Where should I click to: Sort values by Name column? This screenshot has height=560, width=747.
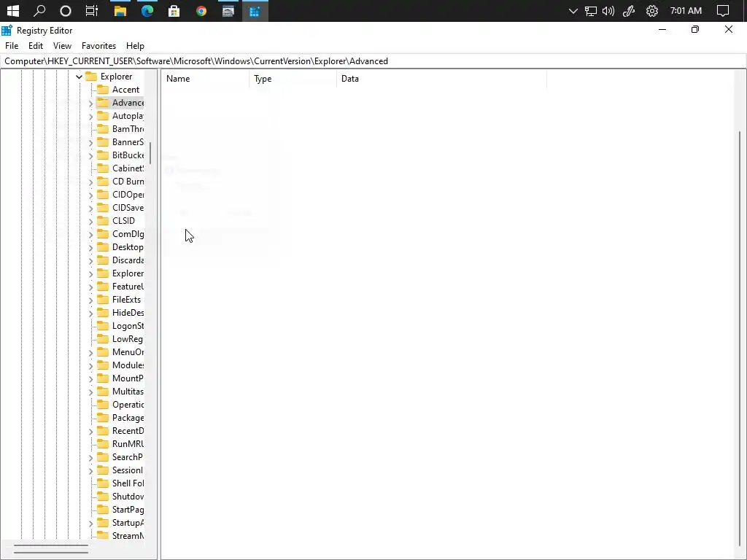coord(205,79)
